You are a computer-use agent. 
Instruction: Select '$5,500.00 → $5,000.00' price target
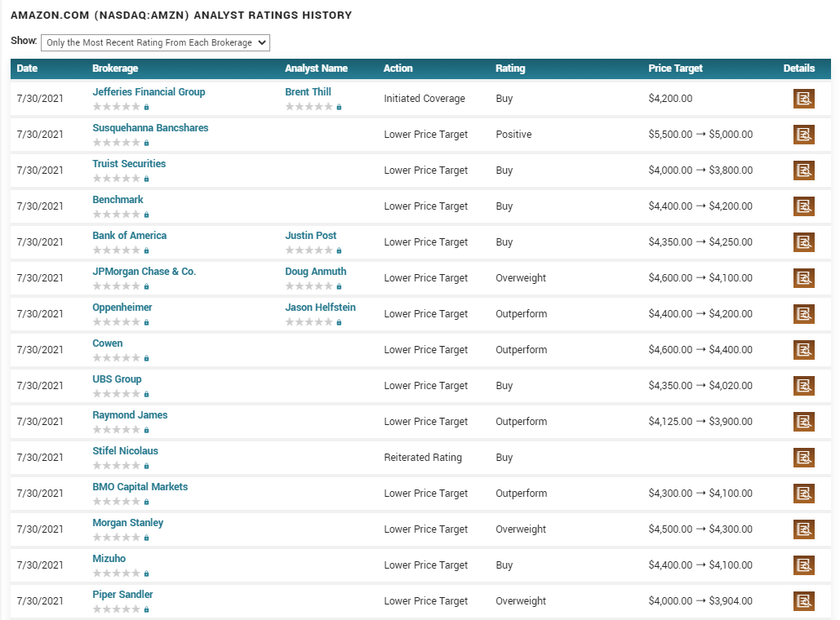pos(700,135)
